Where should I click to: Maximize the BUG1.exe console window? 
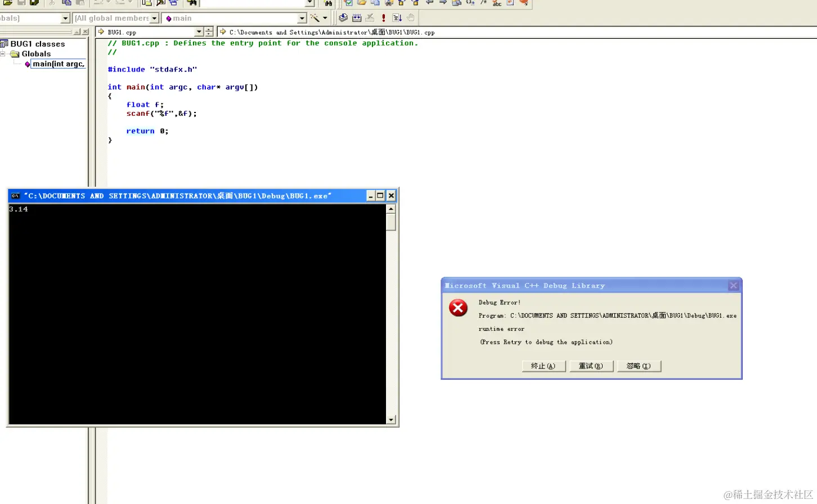click(380, 196)
